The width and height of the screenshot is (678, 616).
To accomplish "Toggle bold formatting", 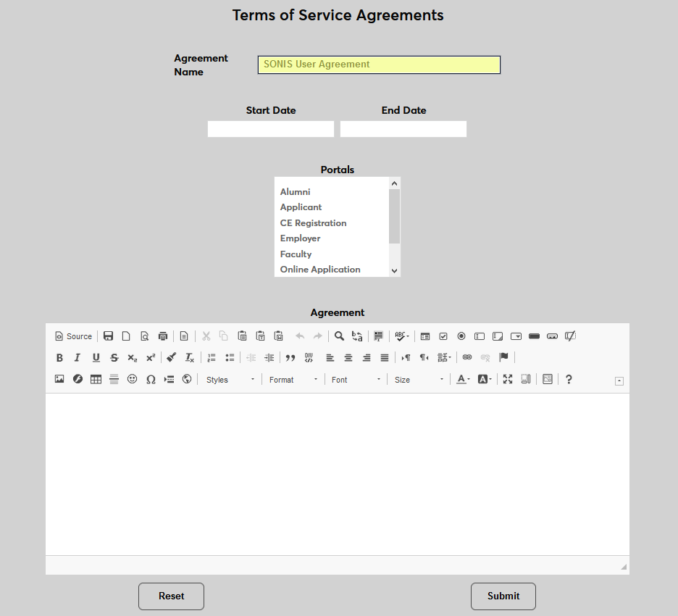I will tap(59, 358).
